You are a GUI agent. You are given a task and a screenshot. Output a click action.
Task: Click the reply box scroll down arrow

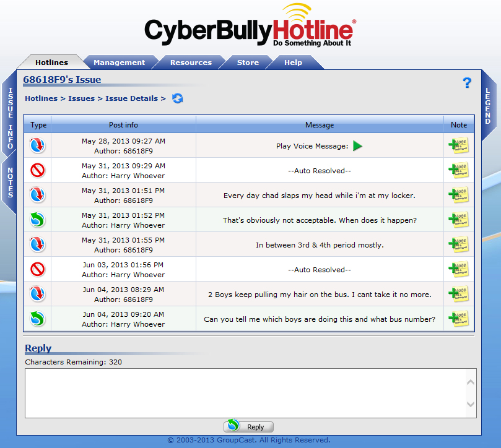[471, 404]
